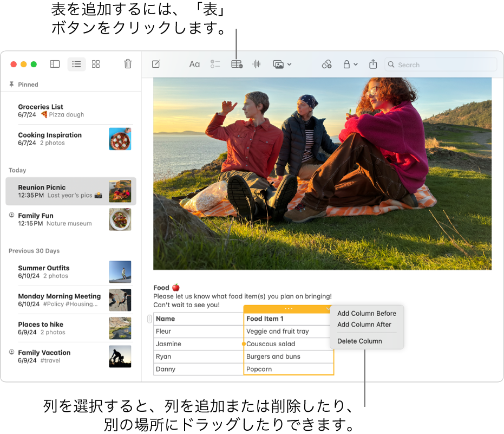Click the shared icon beside Family Fun
Image resolution: width=504 pixels, height=434 pixels.
pyautogui.click(x=11, y=215)
